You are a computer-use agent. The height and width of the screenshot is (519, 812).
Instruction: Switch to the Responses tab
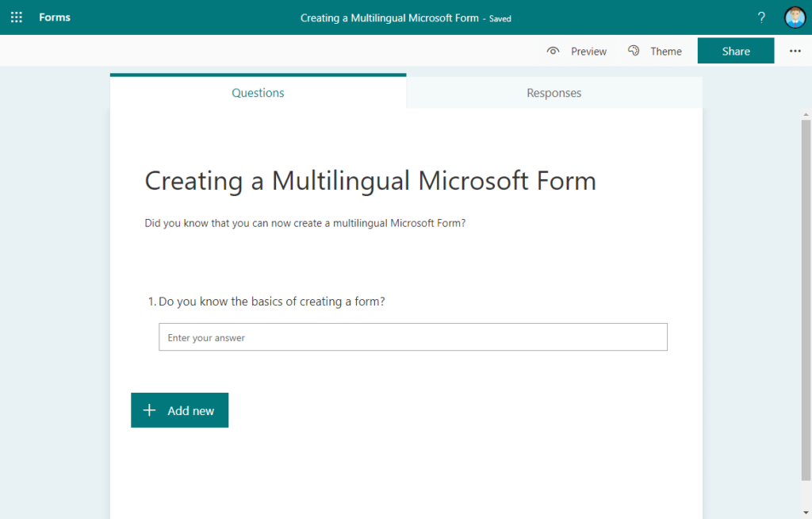click(554, 93)
